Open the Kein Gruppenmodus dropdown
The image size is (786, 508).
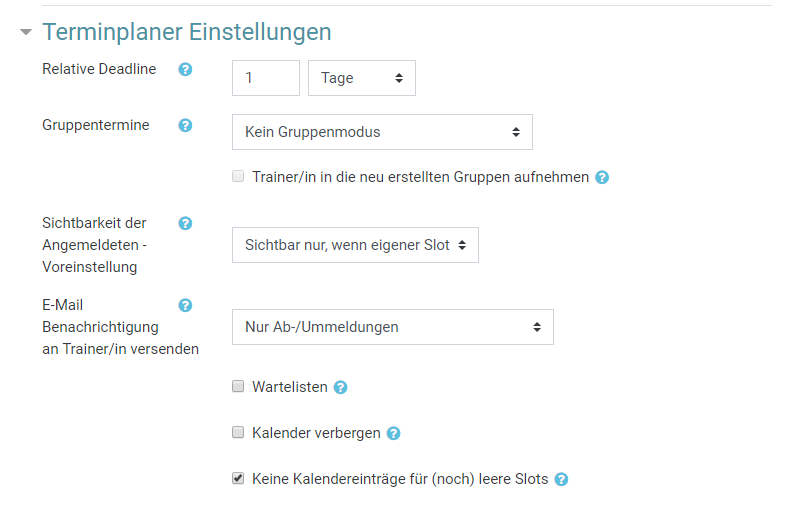382,132
